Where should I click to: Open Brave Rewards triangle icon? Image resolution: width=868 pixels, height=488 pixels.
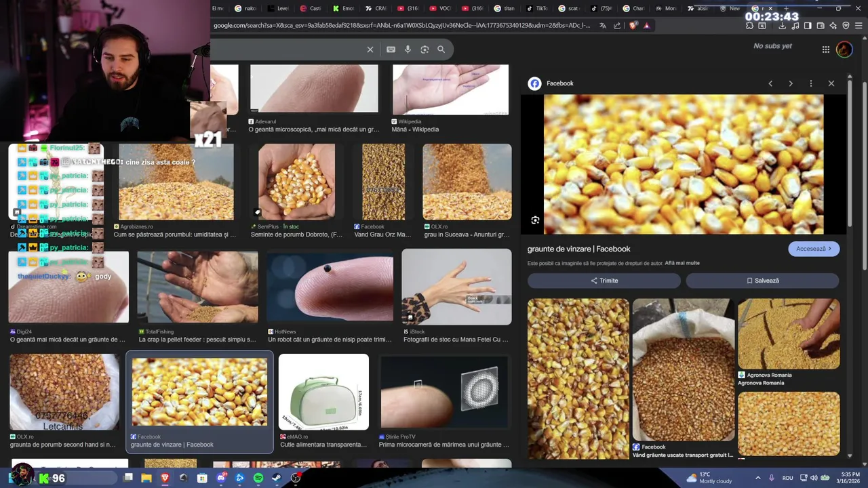pos(646,26)
